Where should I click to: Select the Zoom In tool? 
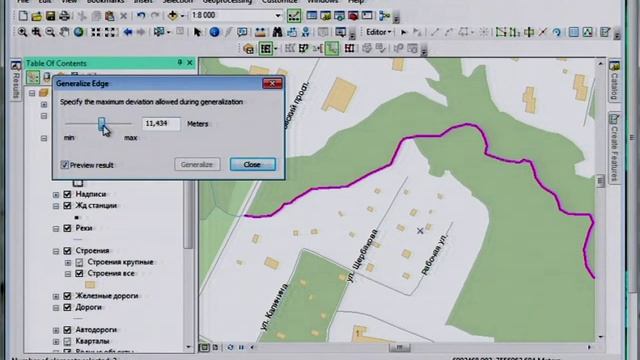[x=22, y=32]
